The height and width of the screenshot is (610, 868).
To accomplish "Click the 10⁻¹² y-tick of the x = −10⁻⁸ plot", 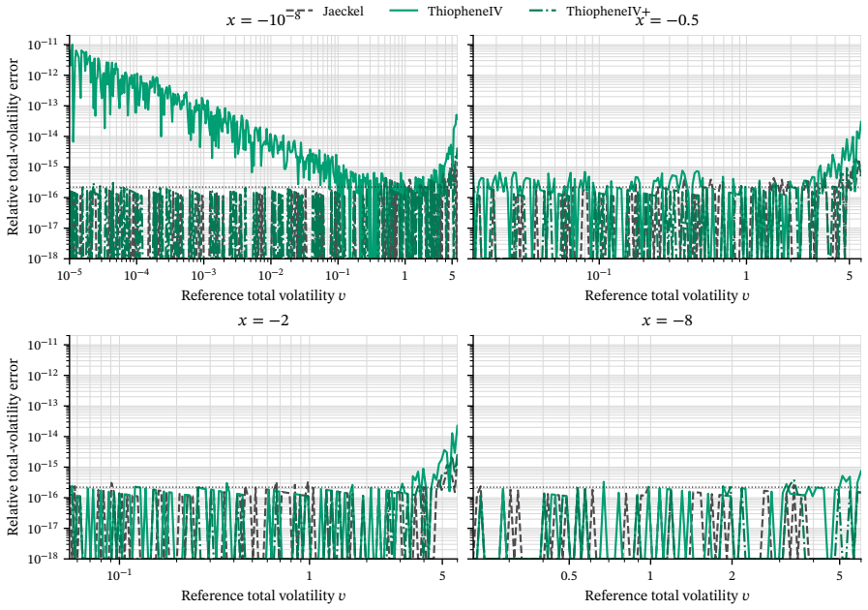I will (45, 75).
